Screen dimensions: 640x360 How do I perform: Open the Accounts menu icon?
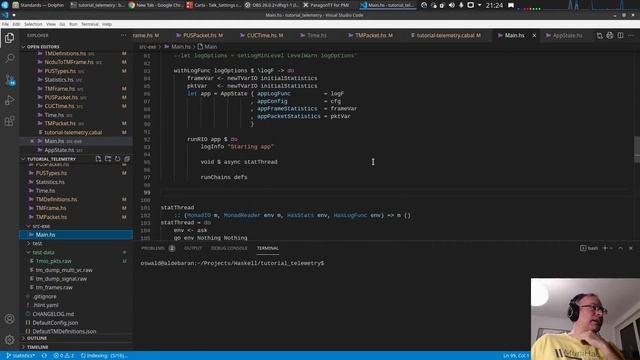point(9,319)
